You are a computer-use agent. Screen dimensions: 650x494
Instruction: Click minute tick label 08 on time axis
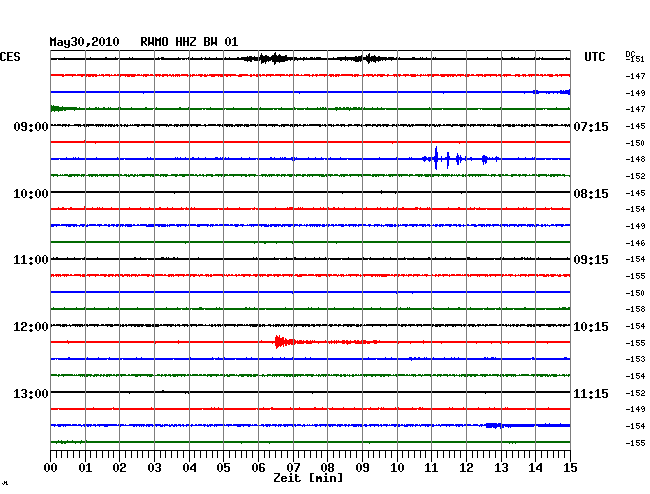(327, 468)
